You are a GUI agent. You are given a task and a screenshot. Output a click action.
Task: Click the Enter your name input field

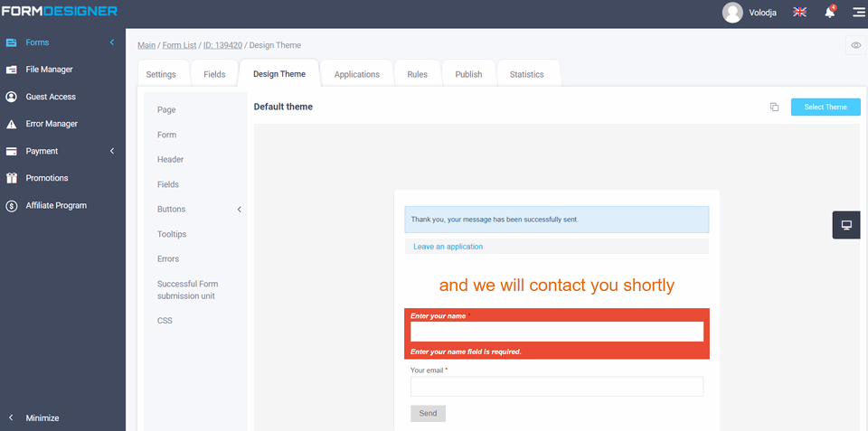[x=557, y=332]
